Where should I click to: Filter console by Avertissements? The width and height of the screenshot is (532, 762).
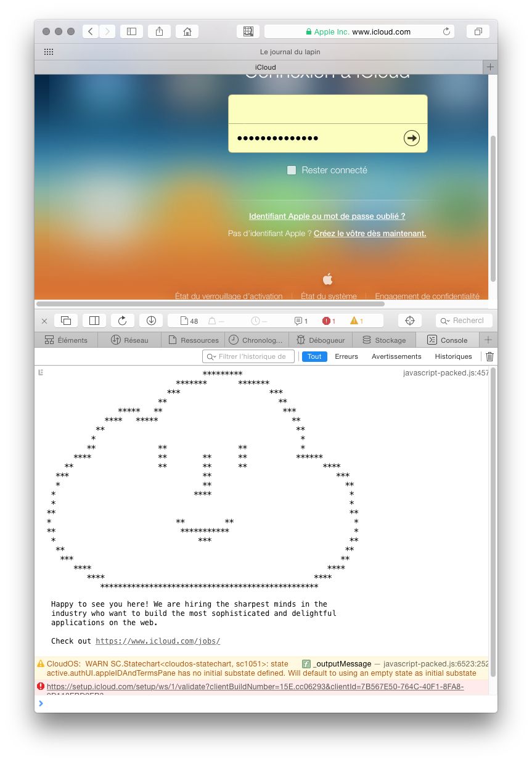396,356
